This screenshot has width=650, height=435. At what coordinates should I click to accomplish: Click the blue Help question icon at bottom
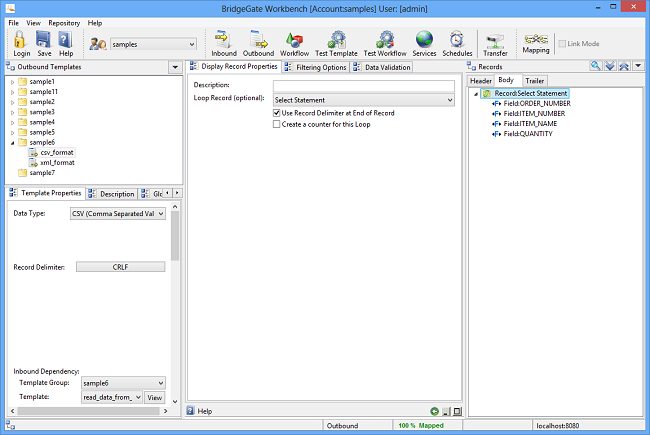point(190,411)
